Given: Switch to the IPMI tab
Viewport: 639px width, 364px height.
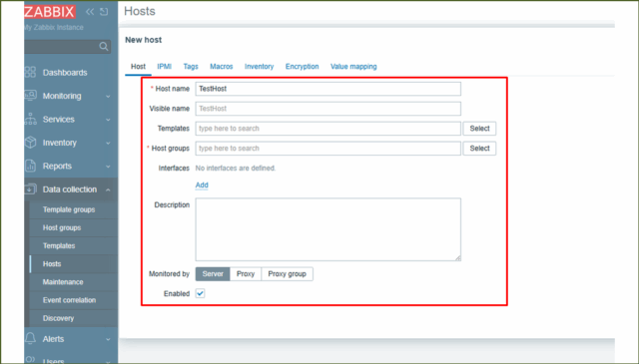Looking at the screenshot, I should pyautogui.click(x=164, y=67).
